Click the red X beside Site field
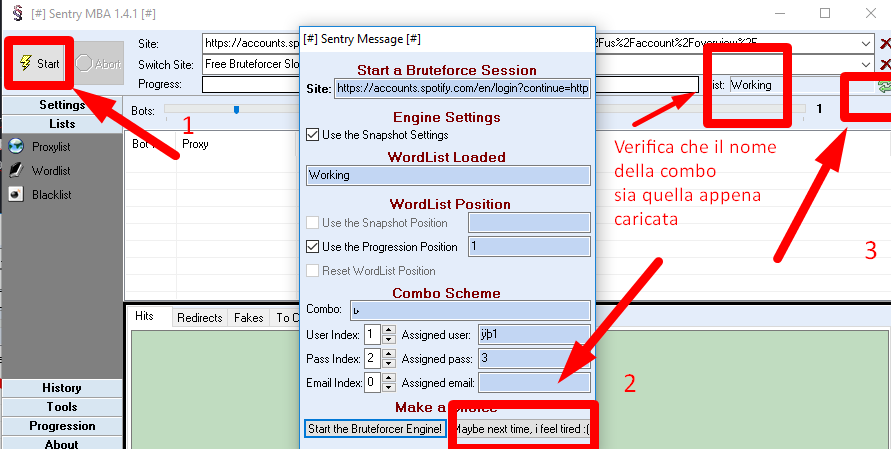Screen dimensions: 891x449 885,43
